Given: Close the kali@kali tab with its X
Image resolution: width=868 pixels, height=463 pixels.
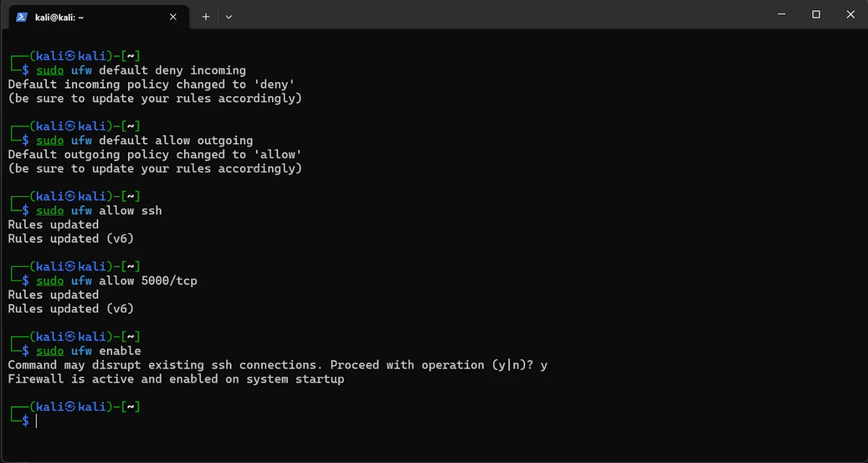Looking at the screenshot, I should (173, 17).
